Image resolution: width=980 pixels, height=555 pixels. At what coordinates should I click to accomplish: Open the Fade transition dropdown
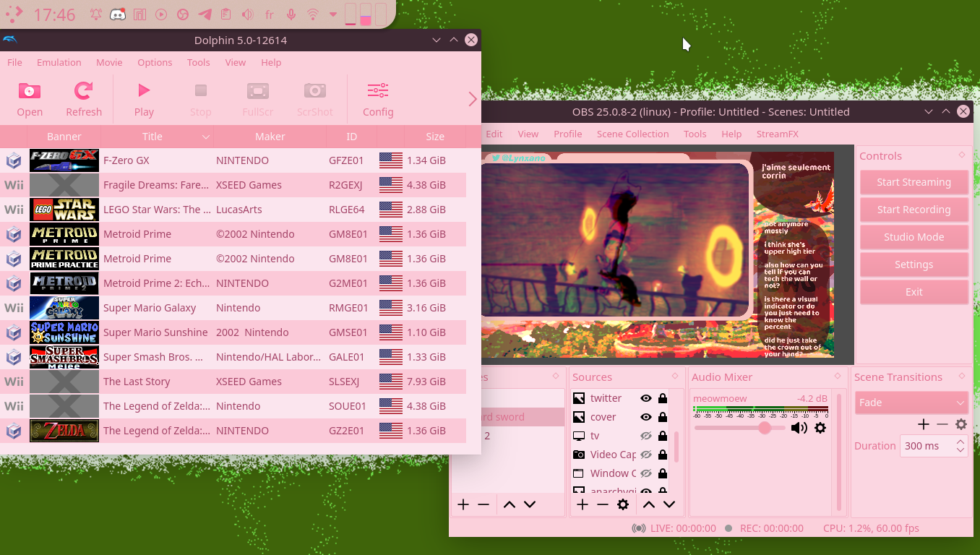[911, 403]
